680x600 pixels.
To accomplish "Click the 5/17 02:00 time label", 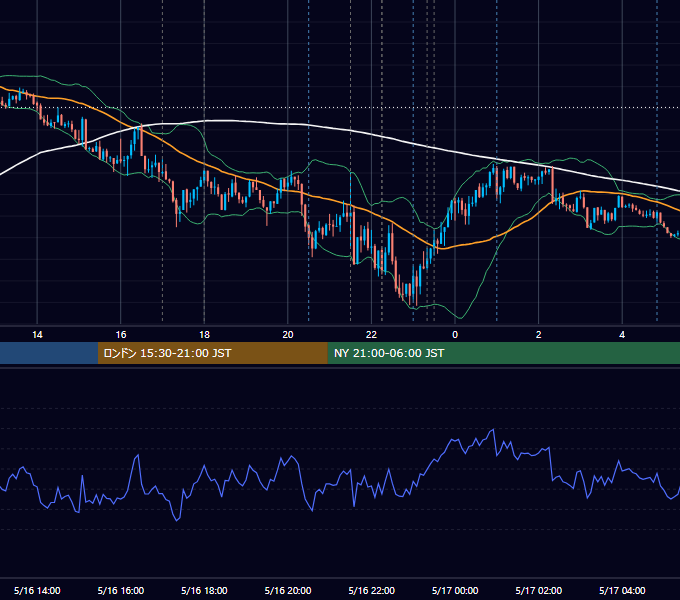I will (539, 590).
